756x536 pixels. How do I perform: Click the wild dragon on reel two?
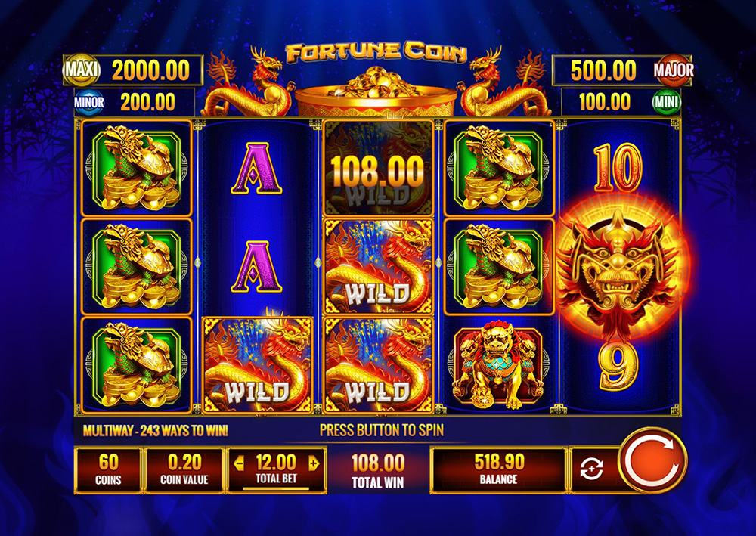pyautogui.click(x=257, y=365)
